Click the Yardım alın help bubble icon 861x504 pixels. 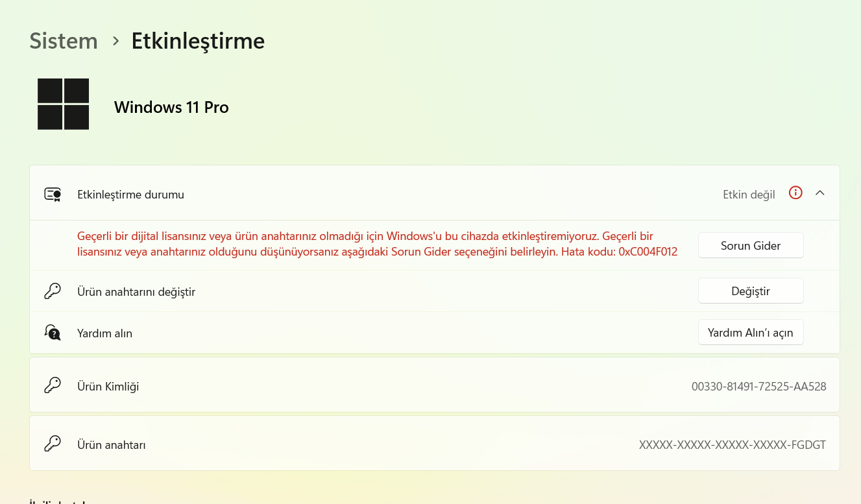click(53, 333)
